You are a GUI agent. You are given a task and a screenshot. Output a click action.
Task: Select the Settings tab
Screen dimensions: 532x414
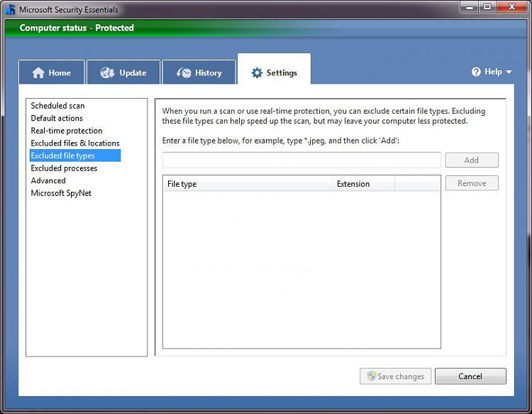pyautogui.click(x=274, y=70)
